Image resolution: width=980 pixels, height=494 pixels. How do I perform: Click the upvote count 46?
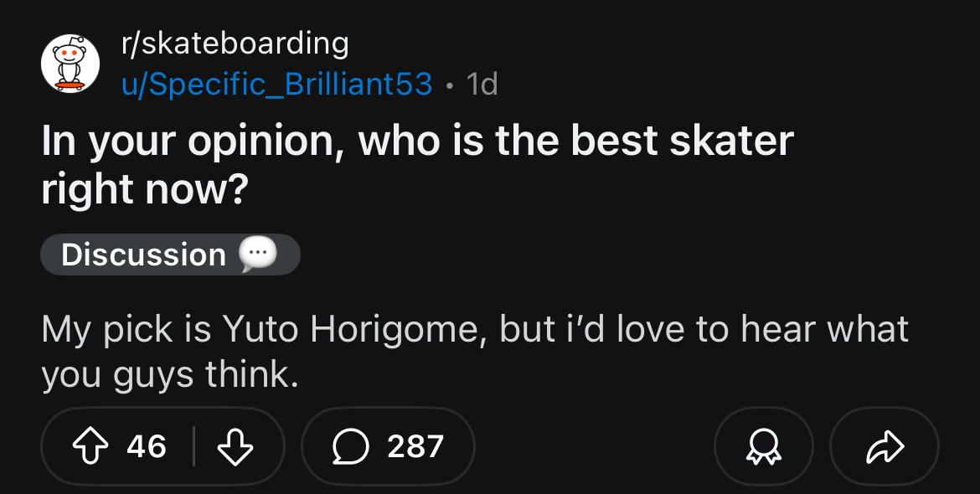(147, 446)
